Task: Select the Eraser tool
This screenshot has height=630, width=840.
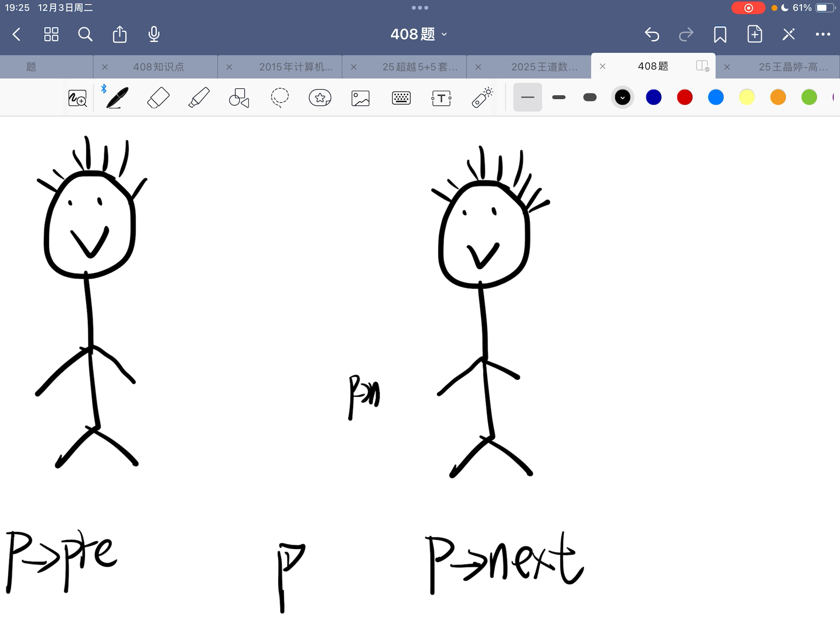Action: [x=158, y=98]
